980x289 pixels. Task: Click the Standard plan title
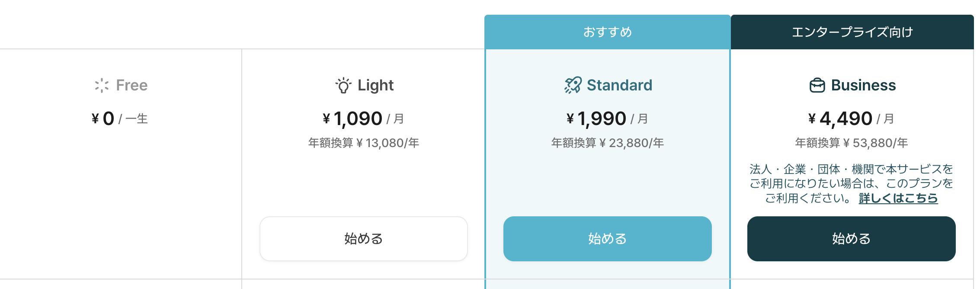(619, 85)
